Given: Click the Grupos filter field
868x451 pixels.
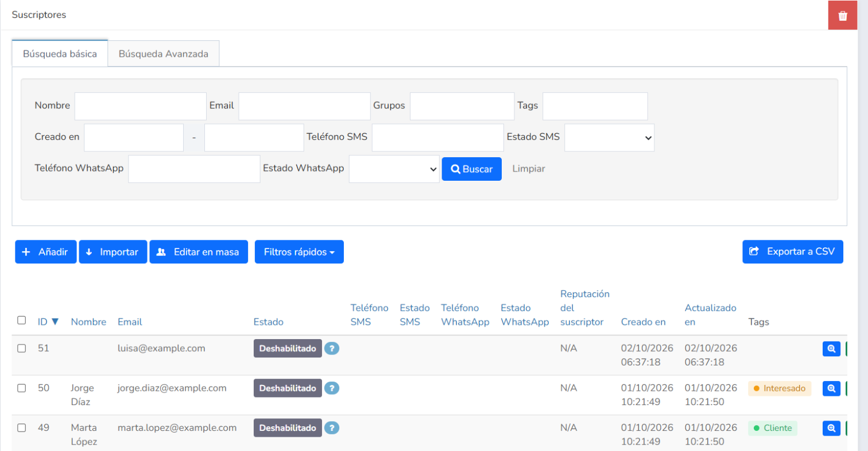Looking at the screenshot, I should point(462,106).
